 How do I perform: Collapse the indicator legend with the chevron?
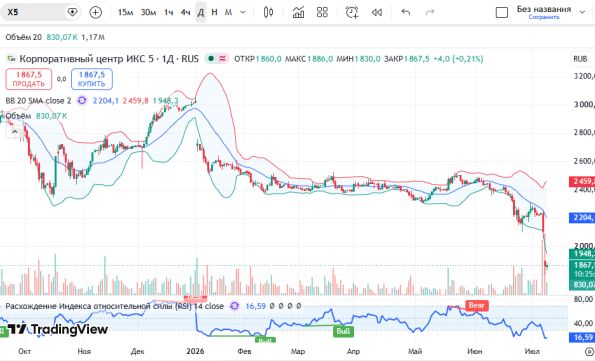[14, 132]
